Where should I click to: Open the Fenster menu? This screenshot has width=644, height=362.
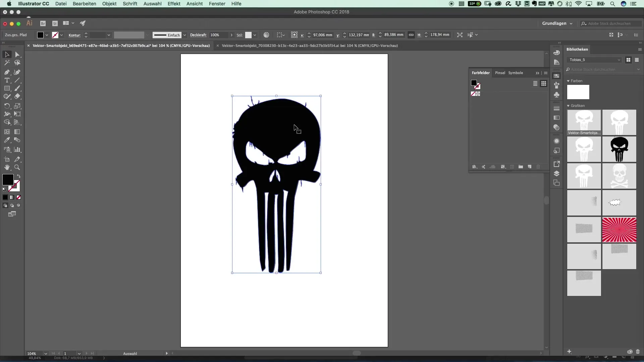click(217, 4)
